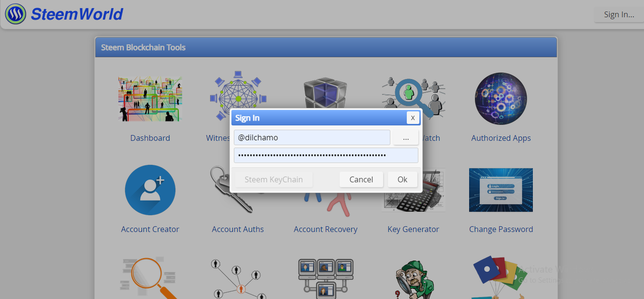Click Sign In... at top right

pos(619,15)
